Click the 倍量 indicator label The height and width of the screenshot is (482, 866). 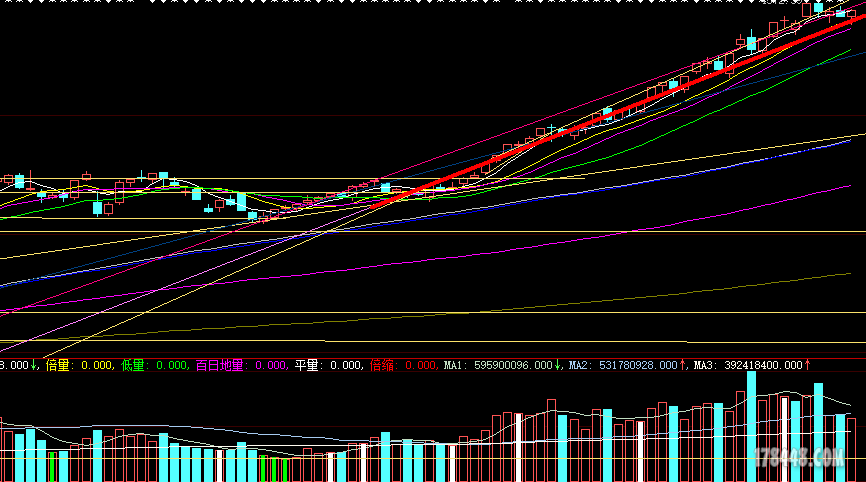(57, 366)
